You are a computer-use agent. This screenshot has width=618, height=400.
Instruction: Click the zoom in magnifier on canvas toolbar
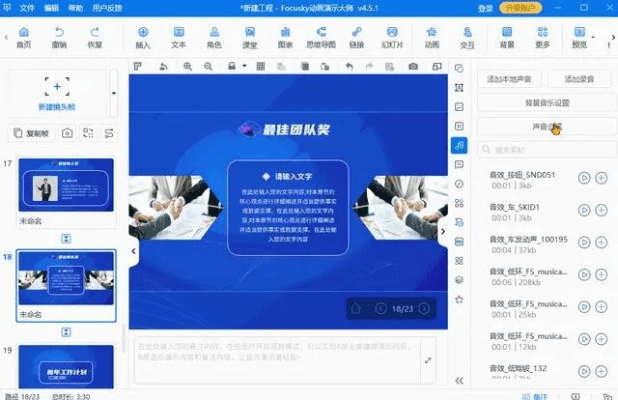(188, 67)
